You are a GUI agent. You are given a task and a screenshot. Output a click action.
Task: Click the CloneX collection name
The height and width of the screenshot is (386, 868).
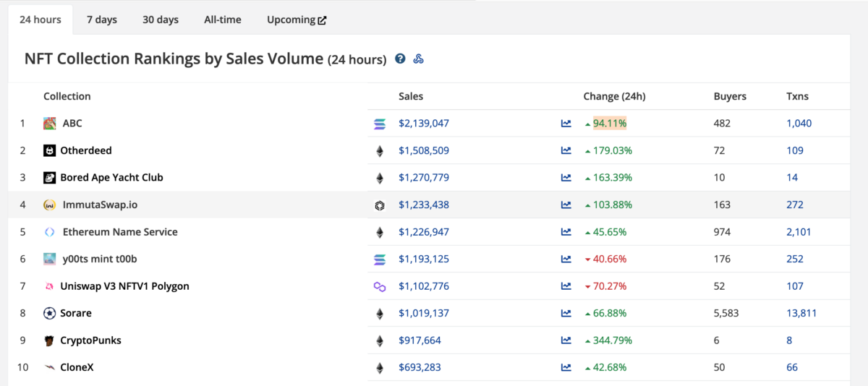tap(77, 367)
